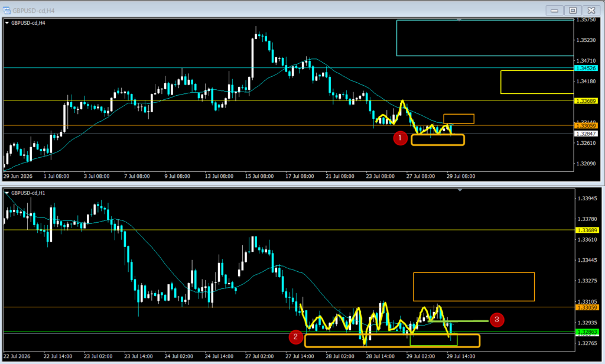Select the orange 1.33059 label on the H4 chart
Image resolution: width=605 pixels, height=364 pixels.
pos(586,125)
